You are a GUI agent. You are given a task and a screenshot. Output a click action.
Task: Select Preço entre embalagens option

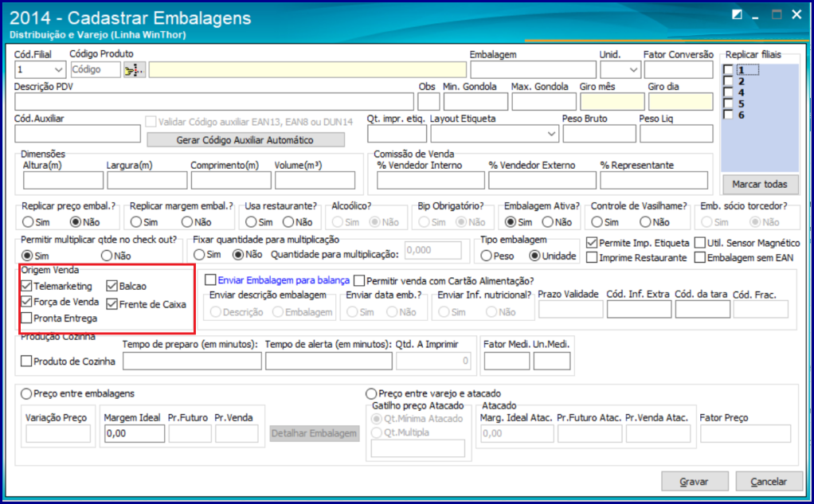coord(26,394)
